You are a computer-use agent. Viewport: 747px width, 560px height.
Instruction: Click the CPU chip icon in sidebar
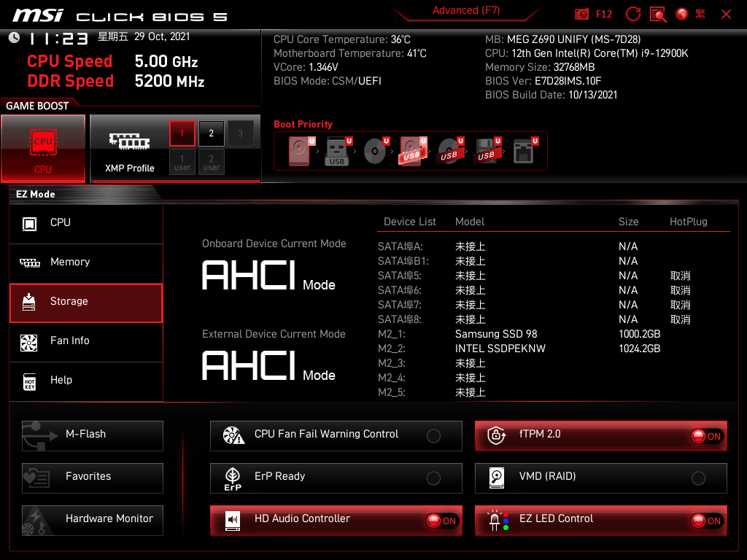29,224
